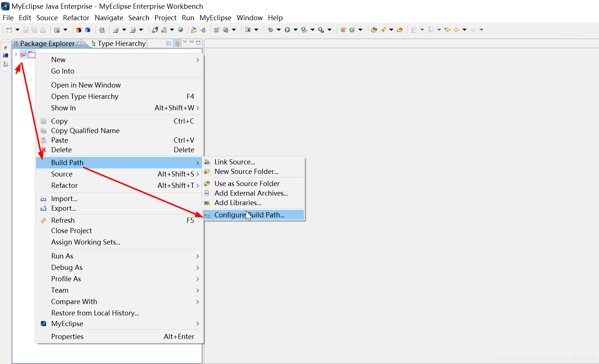Image resolution: width=599 pixels, height=364 pixels.
Task: Close the Package Explorer tab
Action: tap(79, 43)
